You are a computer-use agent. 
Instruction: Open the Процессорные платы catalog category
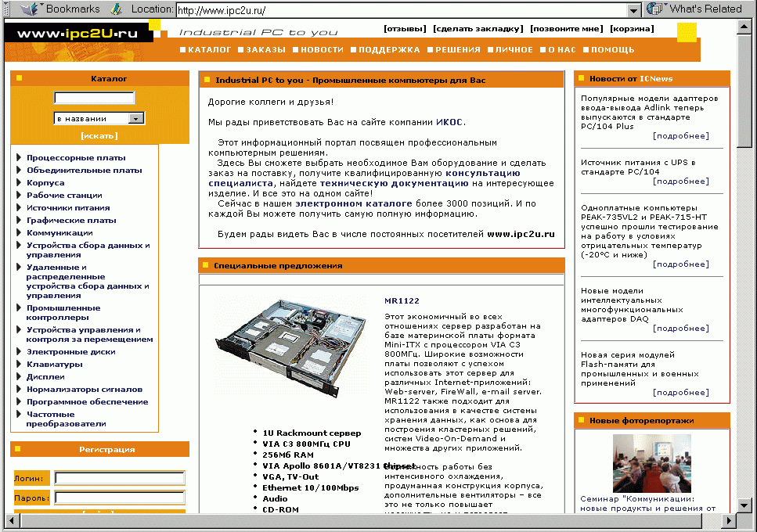(x=76, y=158)
